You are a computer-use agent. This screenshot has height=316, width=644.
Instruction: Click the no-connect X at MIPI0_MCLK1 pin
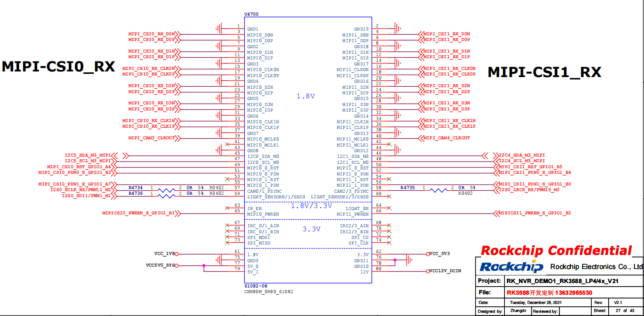tap(228, 144)
